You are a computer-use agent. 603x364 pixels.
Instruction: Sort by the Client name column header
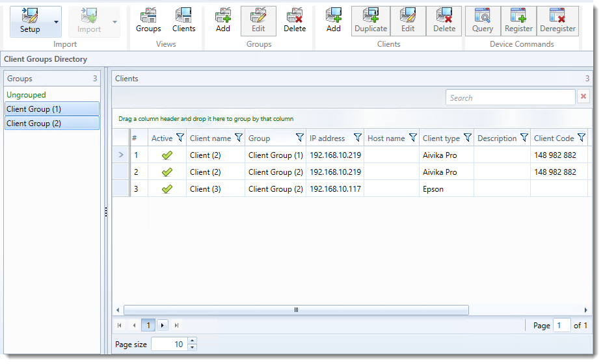tap(210, 138)
